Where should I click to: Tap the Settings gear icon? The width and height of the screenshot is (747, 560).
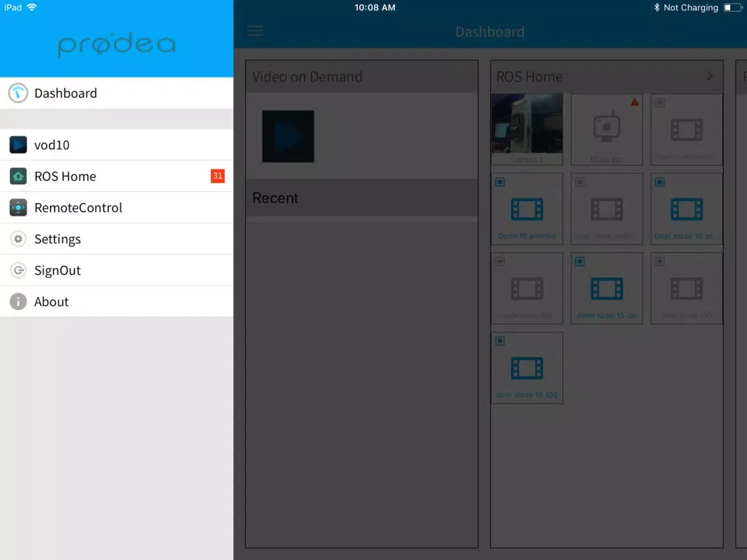pyautogui.click(x=18, y=239)
